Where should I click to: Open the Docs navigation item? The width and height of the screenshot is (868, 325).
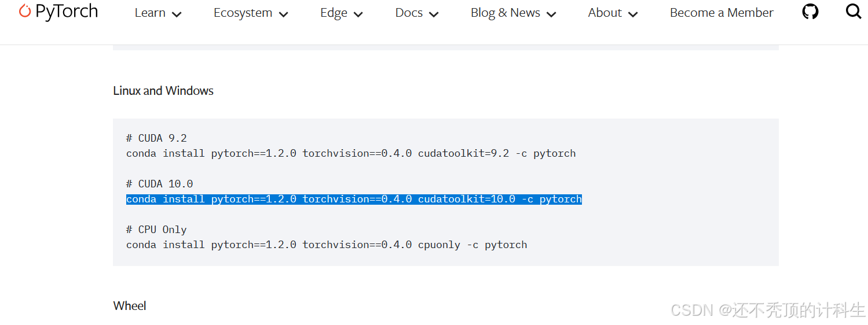409,13
